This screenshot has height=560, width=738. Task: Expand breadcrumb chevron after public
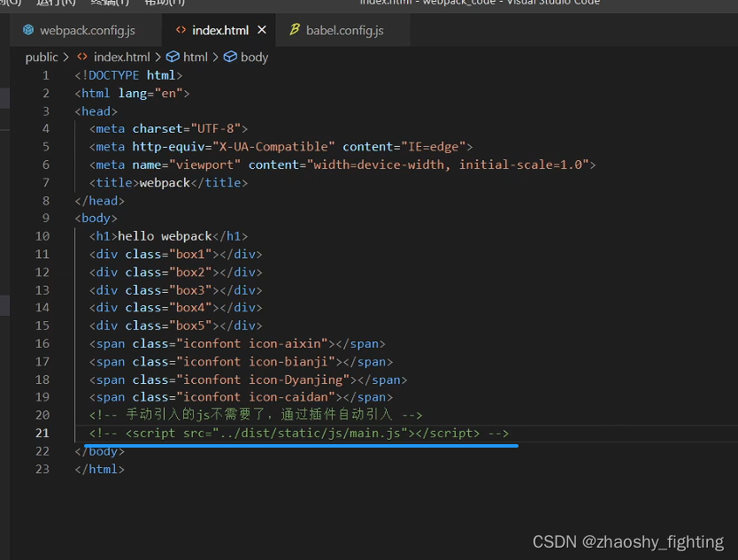65,57
